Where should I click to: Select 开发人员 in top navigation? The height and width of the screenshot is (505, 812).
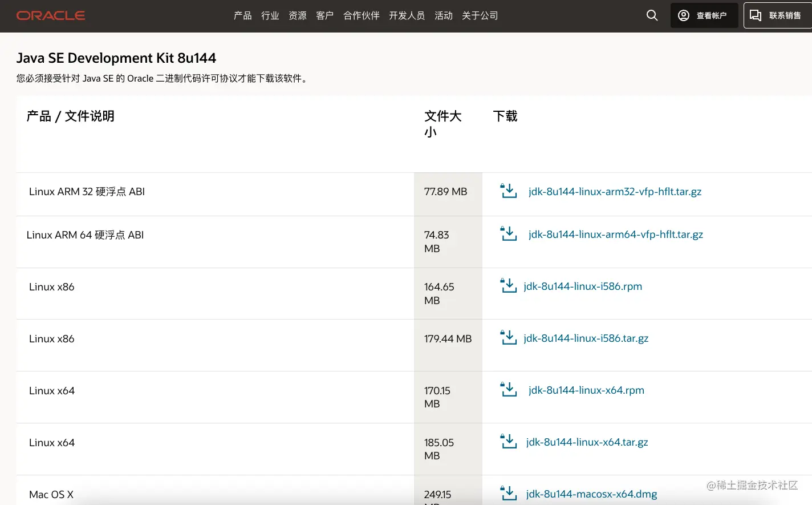(x=407, y=15)
